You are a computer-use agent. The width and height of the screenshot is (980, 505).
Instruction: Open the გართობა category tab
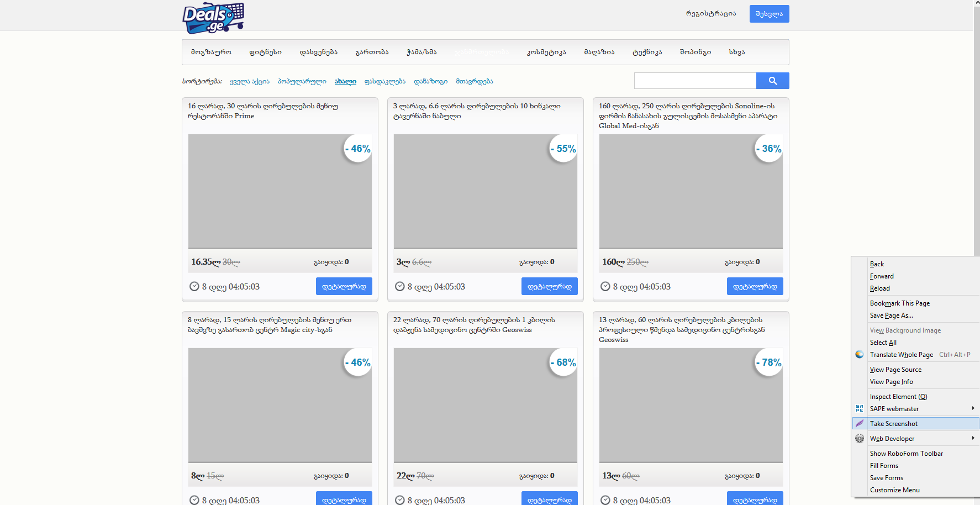point(372,52)
